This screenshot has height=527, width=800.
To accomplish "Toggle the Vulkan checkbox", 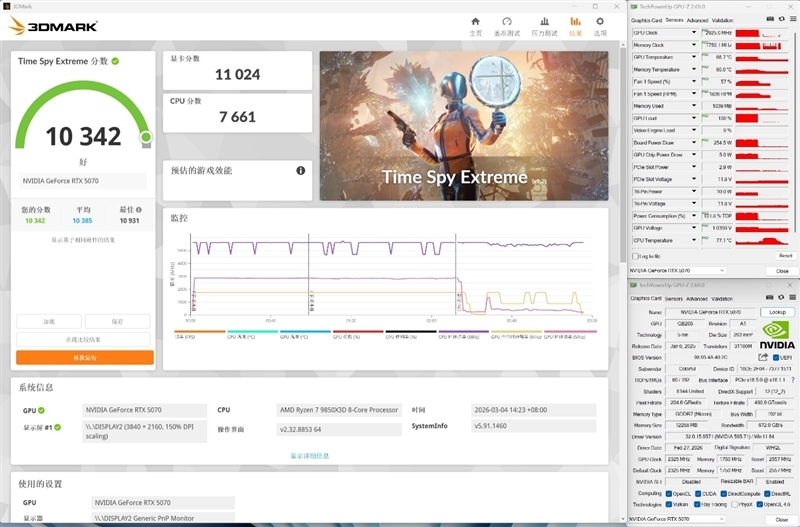I will (x=669, y=505).
